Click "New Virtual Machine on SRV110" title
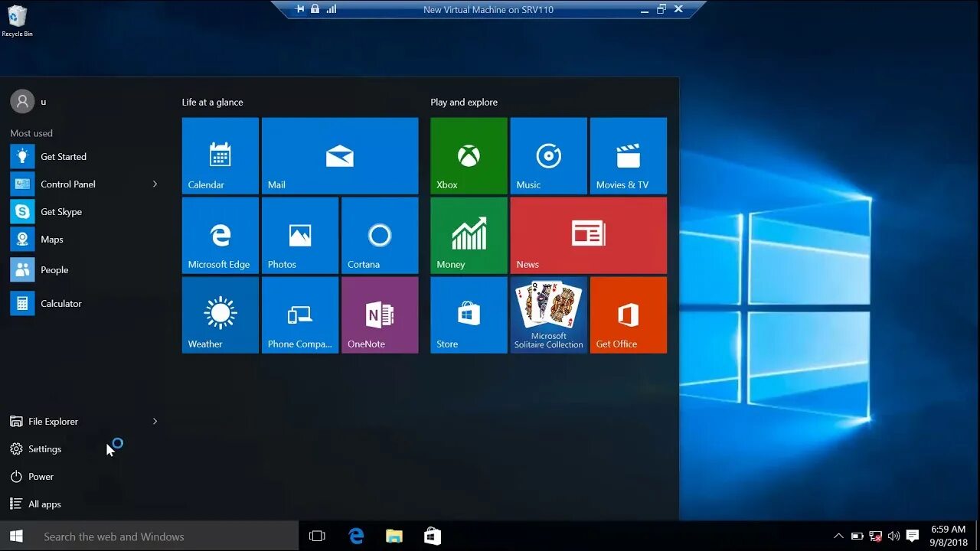 click(488, 10)
